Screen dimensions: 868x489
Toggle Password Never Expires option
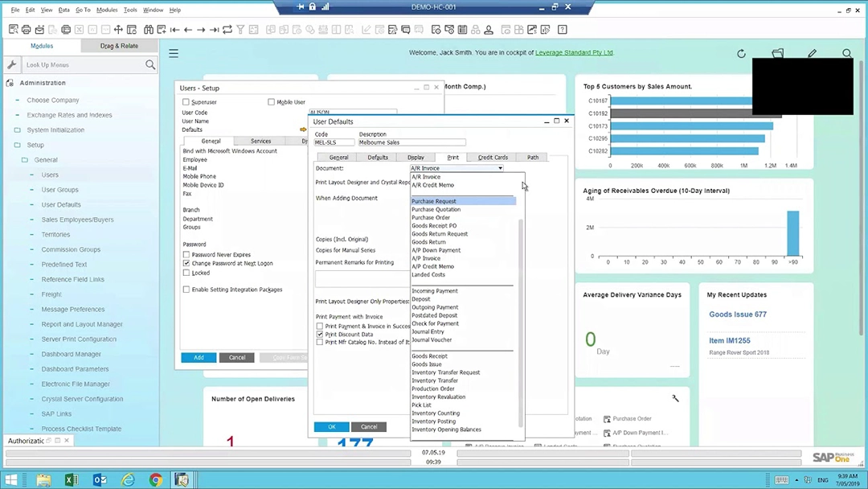186,255
